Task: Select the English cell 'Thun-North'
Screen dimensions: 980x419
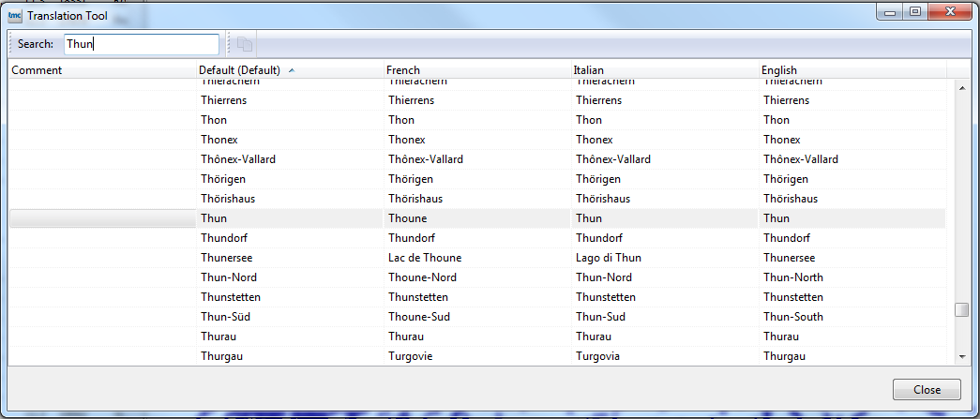Action: 793,277
